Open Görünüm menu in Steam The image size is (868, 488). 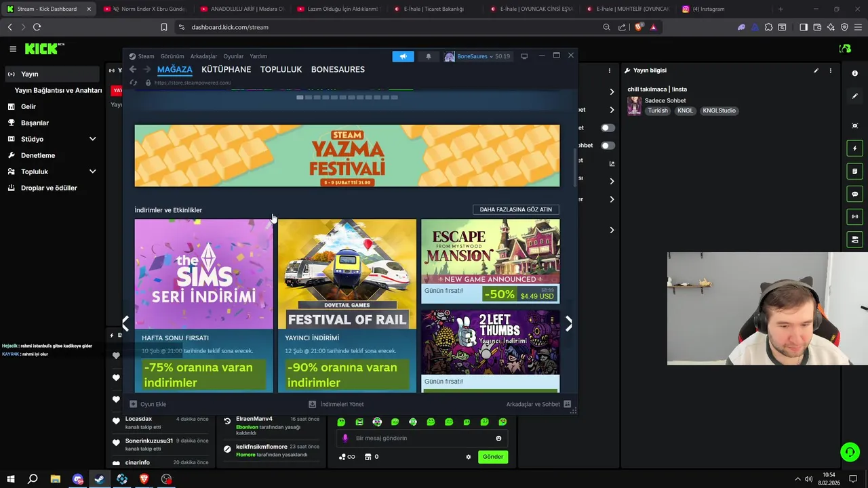pos(172,56)
